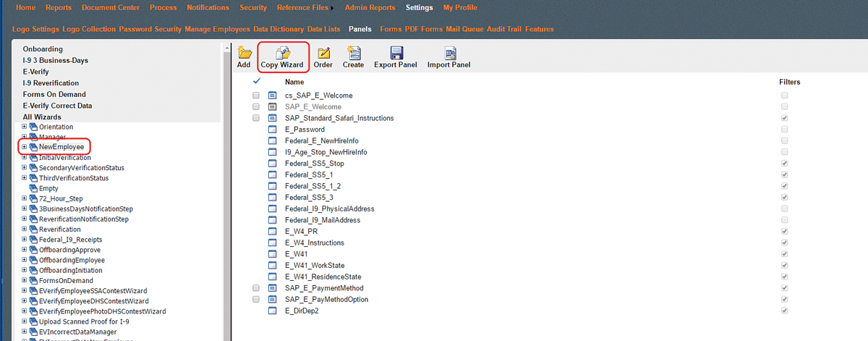Click the wizard icon next to FormsOnDemand

coord(33,281)
